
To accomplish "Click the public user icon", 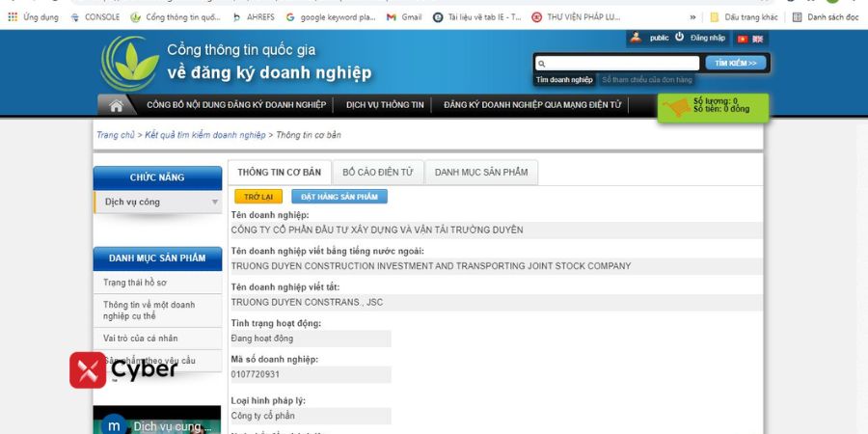I will [636, 38].
